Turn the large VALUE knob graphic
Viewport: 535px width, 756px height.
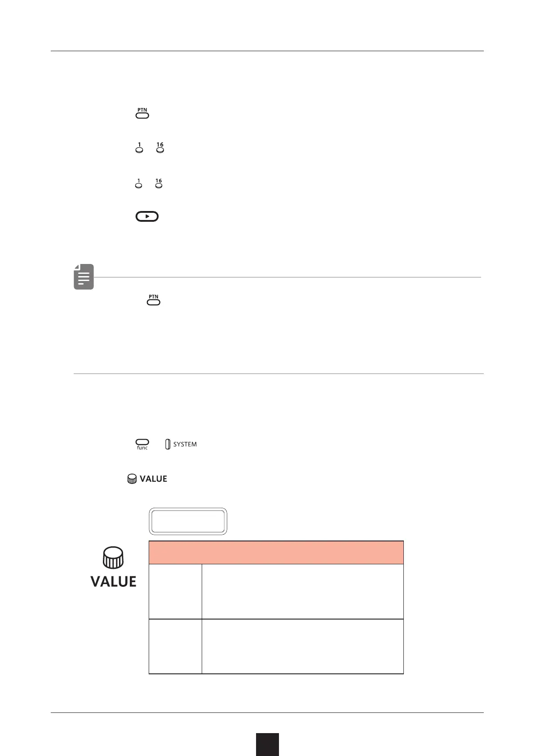[114, 558]
